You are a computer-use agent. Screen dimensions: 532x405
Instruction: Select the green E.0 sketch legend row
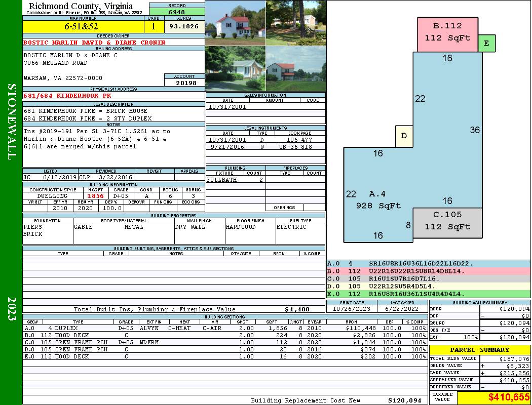tap(428, 294)
